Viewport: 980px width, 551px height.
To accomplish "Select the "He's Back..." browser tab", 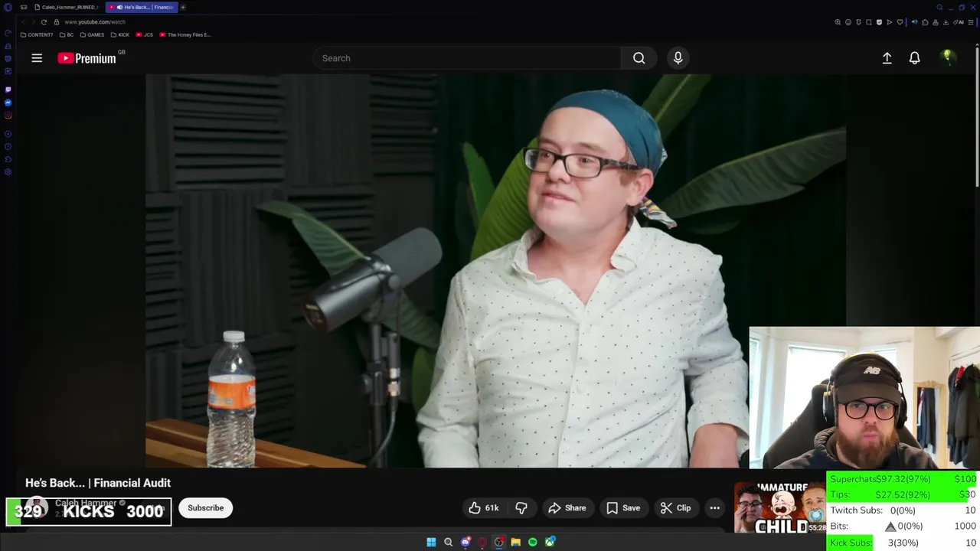I will pos(142,7).
